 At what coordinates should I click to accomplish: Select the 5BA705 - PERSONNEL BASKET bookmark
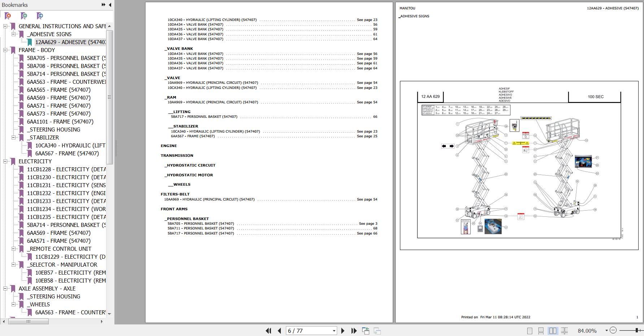[x=66, y=58]
